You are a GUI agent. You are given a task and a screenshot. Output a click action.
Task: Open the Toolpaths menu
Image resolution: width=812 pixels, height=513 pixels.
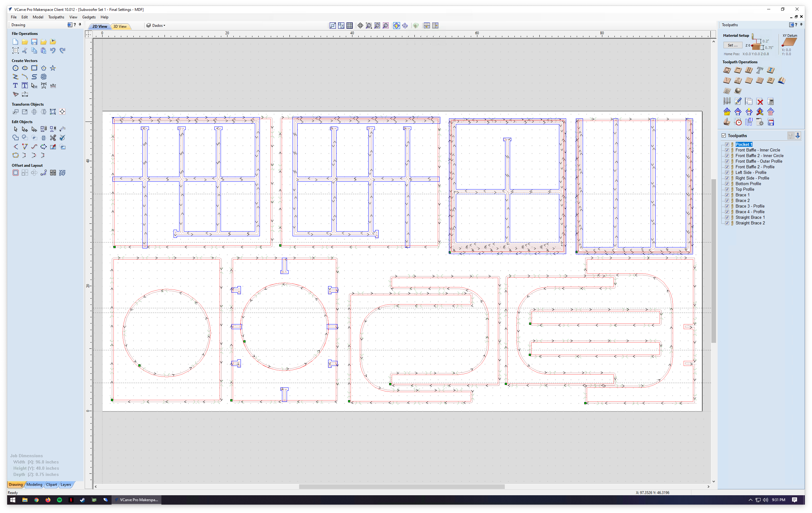pyautogui.click(x=56, y=17)
